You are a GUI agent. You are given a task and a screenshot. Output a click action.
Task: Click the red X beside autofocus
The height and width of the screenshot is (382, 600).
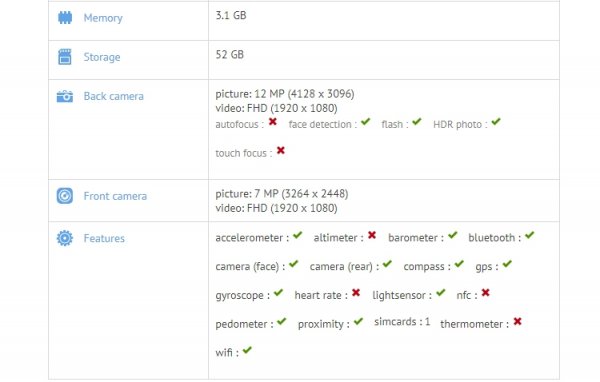272,122
